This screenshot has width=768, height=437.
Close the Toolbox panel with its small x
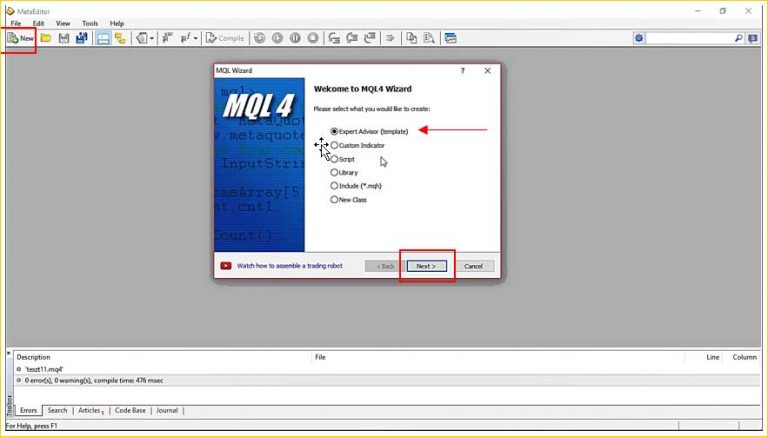pyautogui.click(x=9, y=353)
